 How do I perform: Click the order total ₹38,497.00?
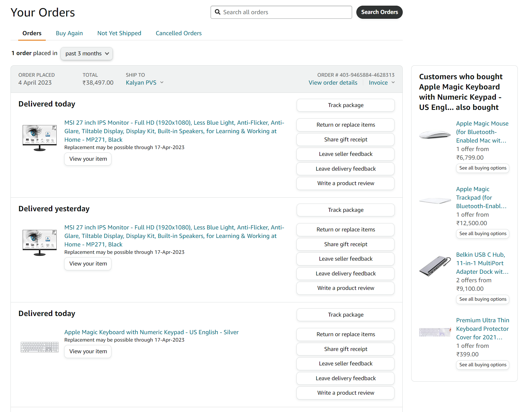pos(98,83)
